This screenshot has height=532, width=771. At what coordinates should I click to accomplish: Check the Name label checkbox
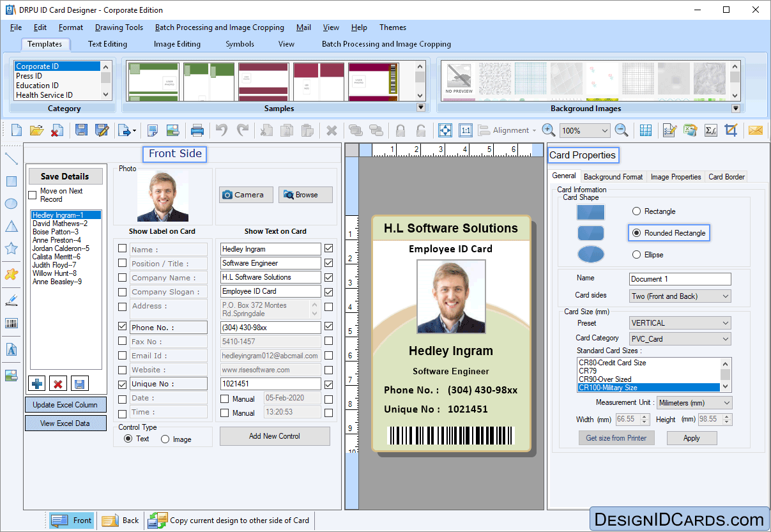[x=123, y=249]
